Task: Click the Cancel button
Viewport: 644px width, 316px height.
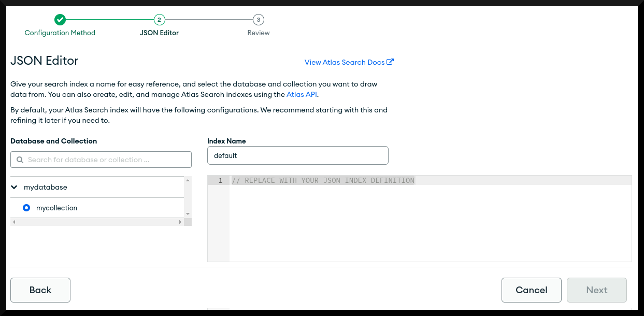Action: 531,290
